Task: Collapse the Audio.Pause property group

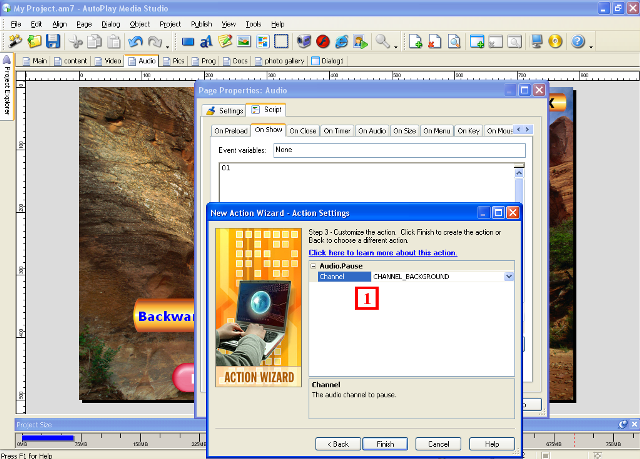Action: pos(313,267)
